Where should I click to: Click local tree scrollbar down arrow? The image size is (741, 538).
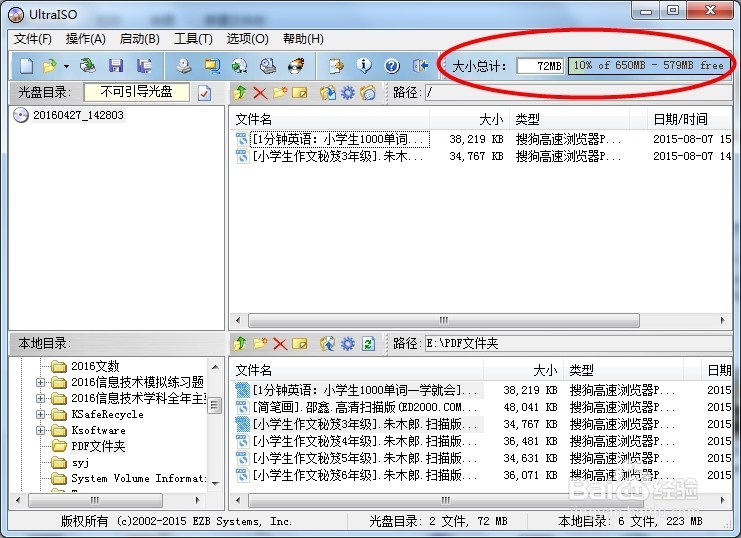point(215,484)
